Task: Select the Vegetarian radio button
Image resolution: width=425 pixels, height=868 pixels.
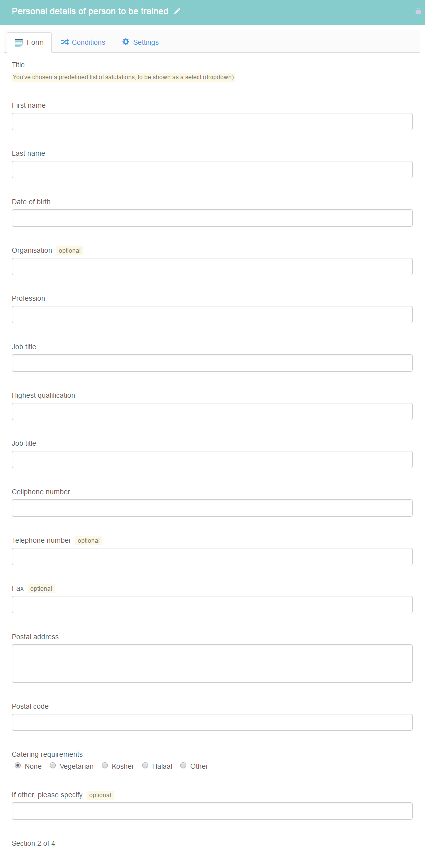Action: point(53,765)
